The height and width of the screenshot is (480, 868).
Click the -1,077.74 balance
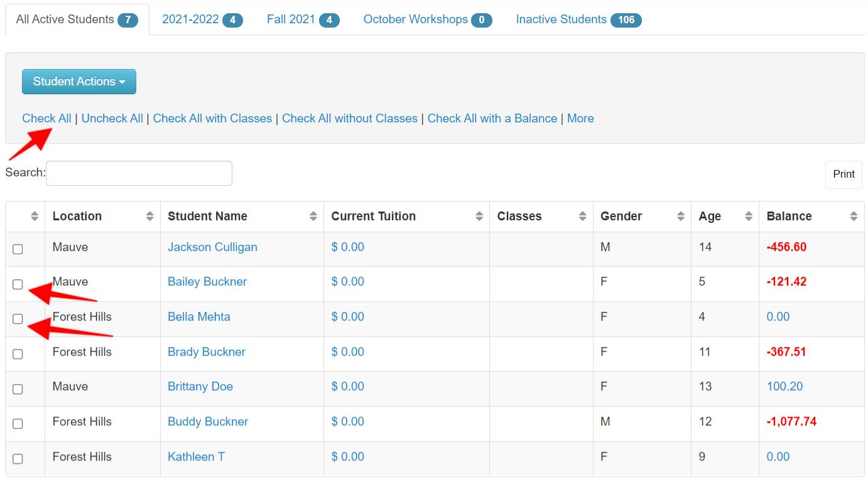click(791, 422)
